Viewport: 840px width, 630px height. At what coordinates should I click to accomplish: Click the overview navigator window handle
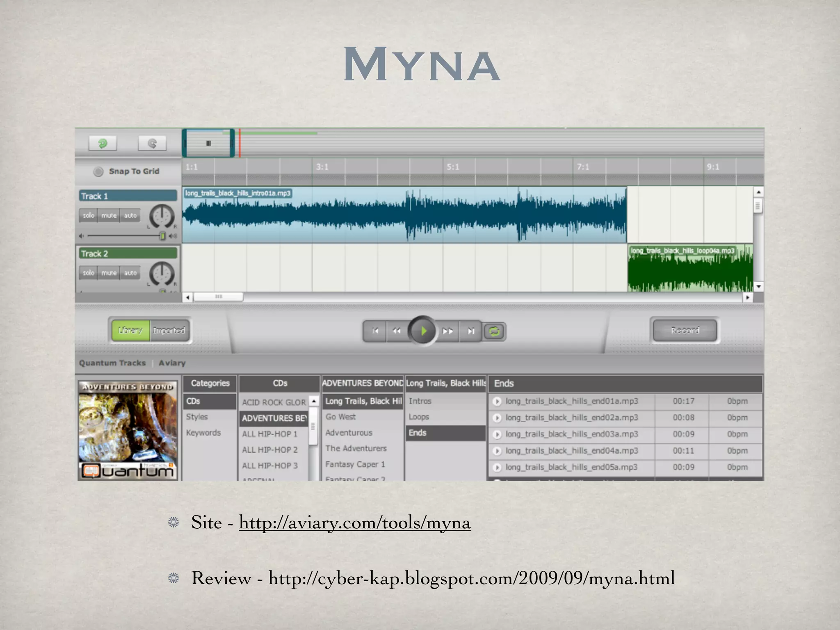click(x=208, y=143)
